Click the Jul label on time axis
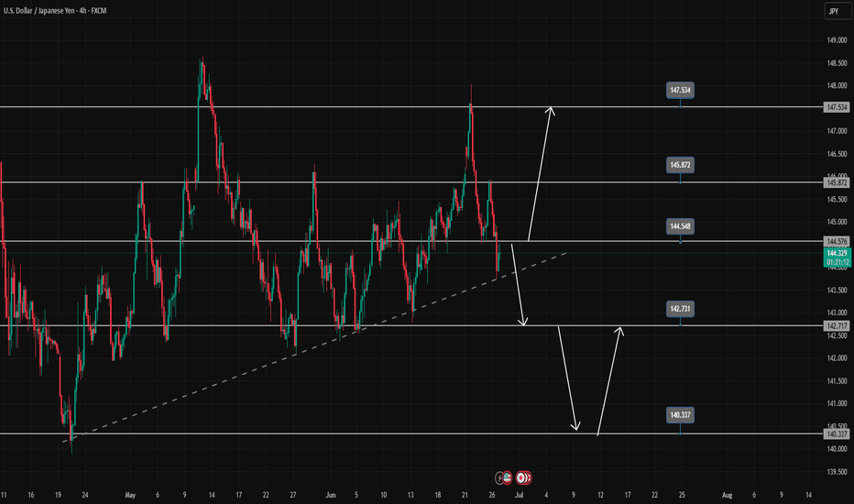854x504 pixels. pyautogui.click(x=519, y=495)
